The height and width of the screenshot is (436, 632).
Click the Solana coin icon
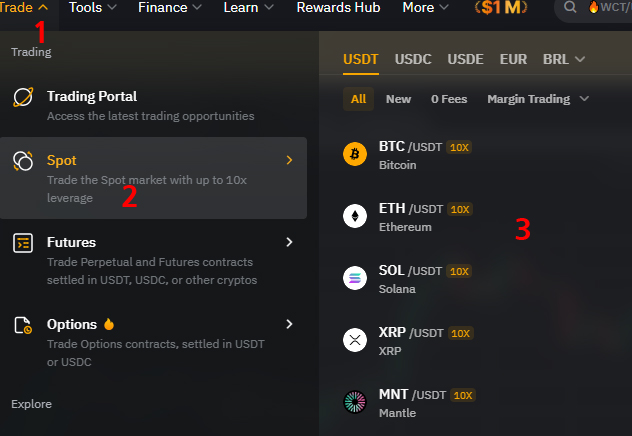pos(355,278)
